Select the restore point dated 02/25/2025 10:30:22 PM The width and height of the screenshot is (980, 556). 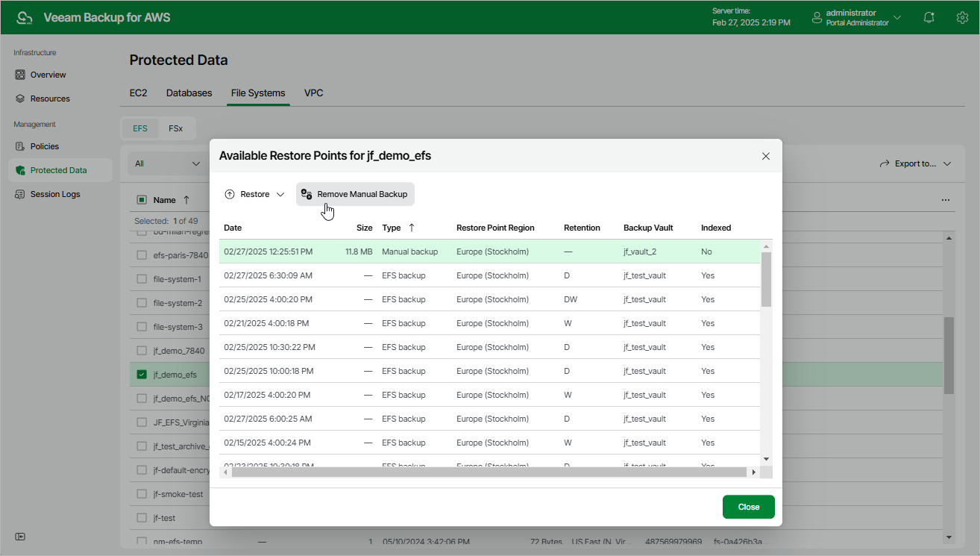[x=490, y=347]
